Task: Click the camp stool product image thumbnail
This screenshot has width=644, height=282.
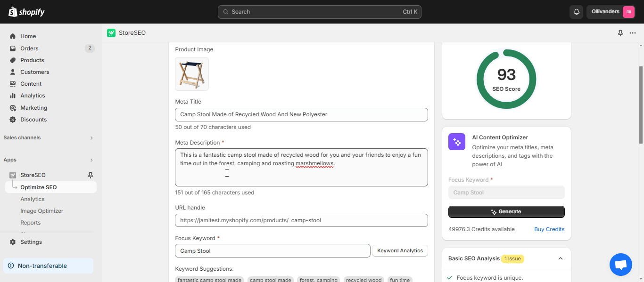Action: 192,74
